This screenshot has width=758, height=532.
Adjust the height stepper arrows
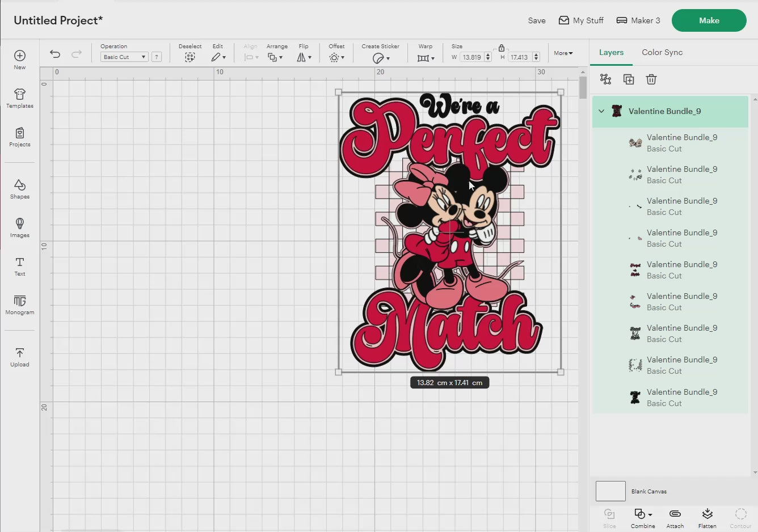pyautogui.click(x=536, y=57)
